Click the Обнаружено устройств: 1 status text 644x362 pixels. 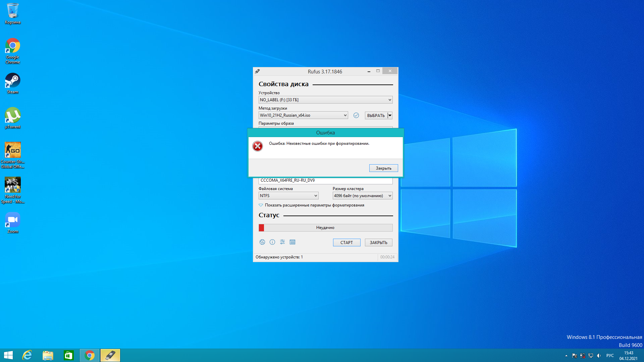pos(279,257)
